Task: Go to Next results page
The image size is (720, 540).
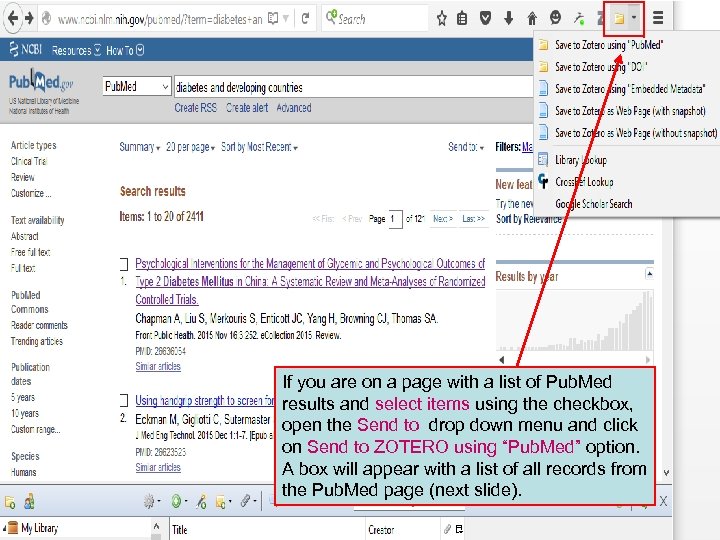Action: coord(443,219)
